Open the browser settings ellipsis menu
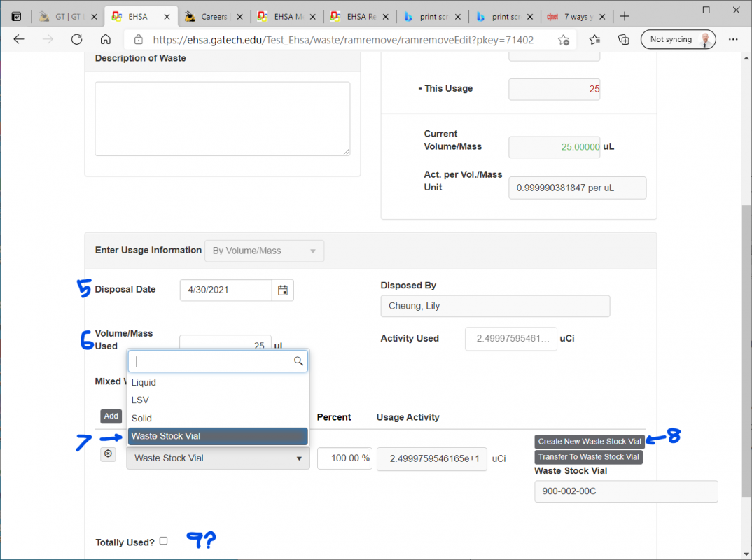 coord(733,39)
